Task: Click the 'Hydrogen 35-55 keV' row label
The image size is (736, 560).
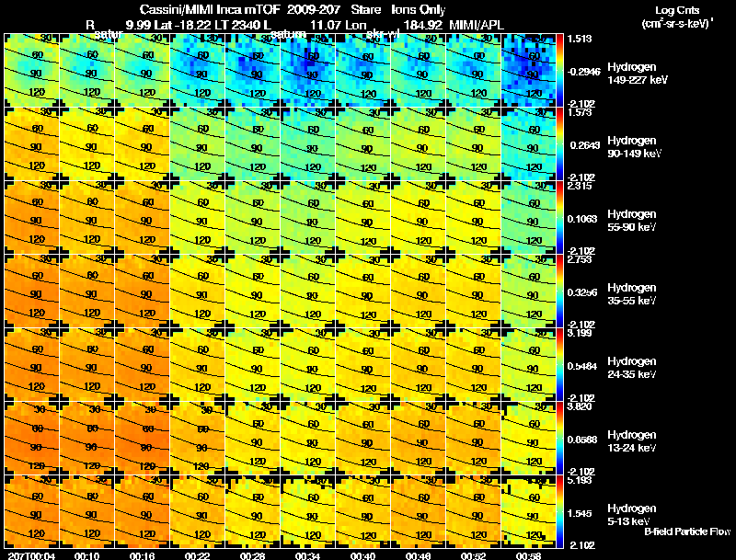Action: click(632, 294)
